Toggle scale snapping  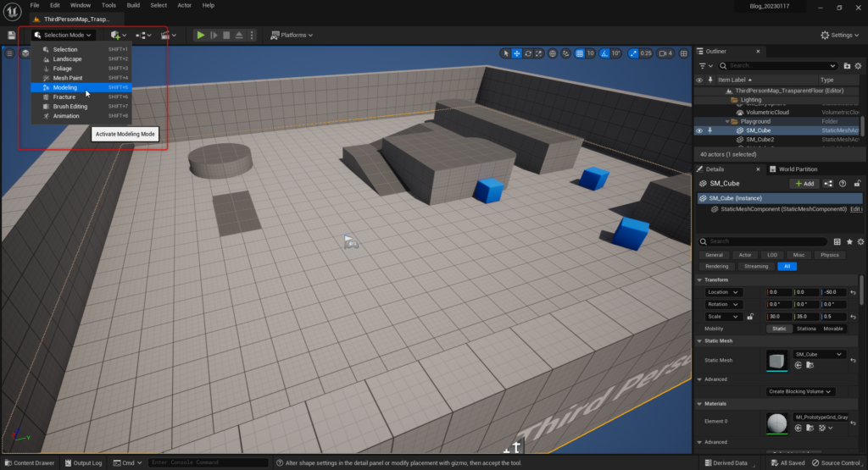[x=633, y=53]
